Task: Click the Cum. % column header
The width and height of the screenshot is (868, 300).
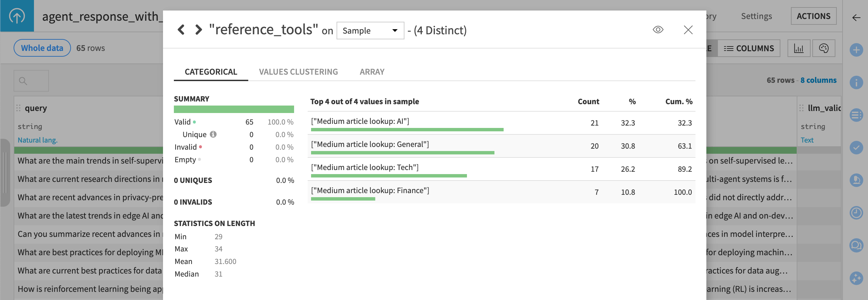Action: (x=679, y=101)
